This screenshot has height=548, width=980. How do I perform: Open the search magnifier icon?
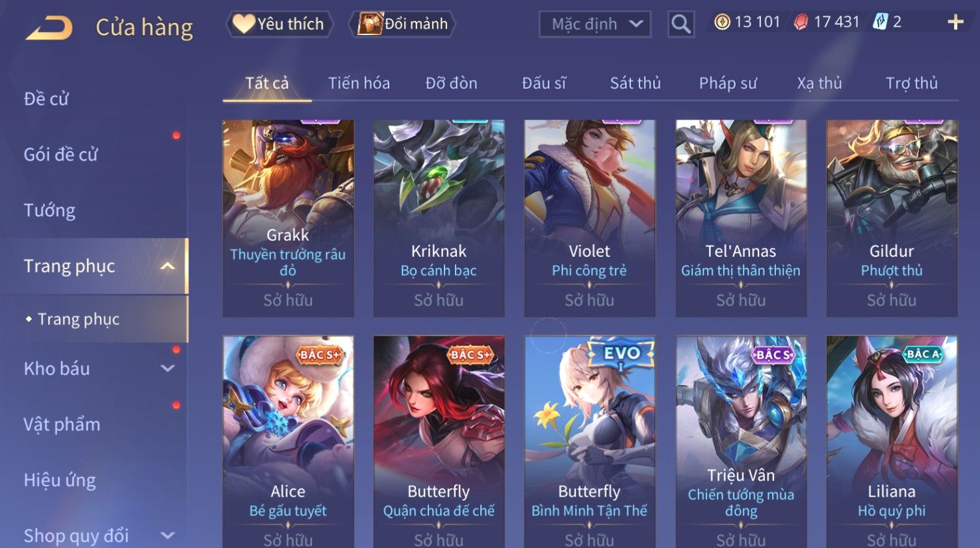coord(681,24)
